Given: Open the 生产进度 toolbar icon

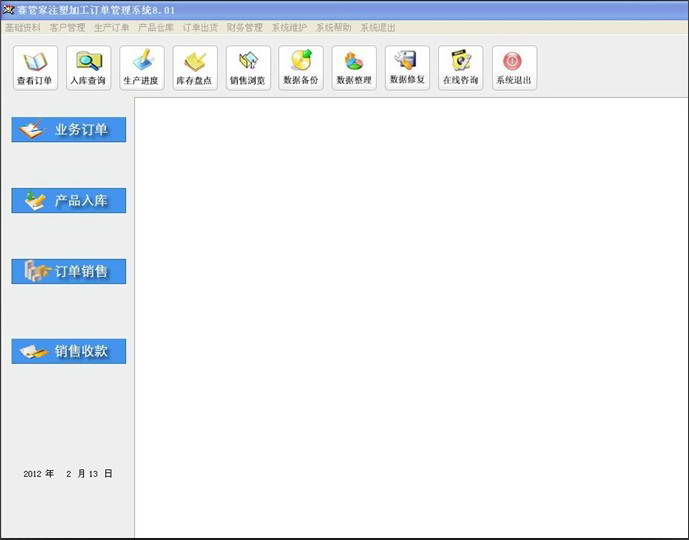Looking at the screenshot, I should [141, 68].
